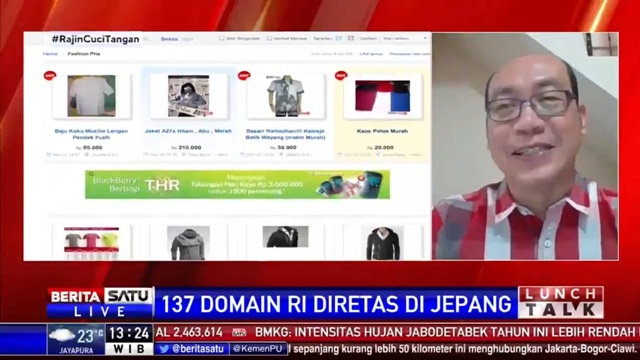Click the #RajinCuciTangan hashtag overlay
This screenshot has width=640, height=360.
95,39
